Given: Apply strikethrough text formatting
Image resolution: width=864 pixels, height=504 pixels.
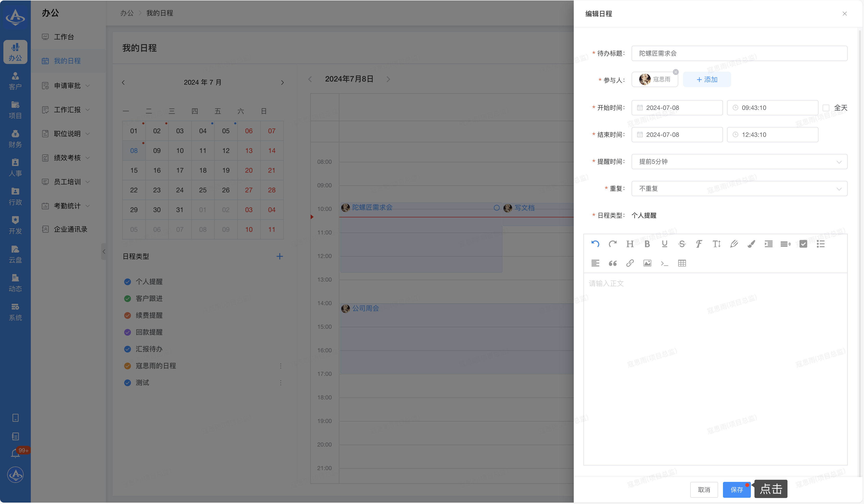Looking at the screenshot, I should (x=682, y=244).
